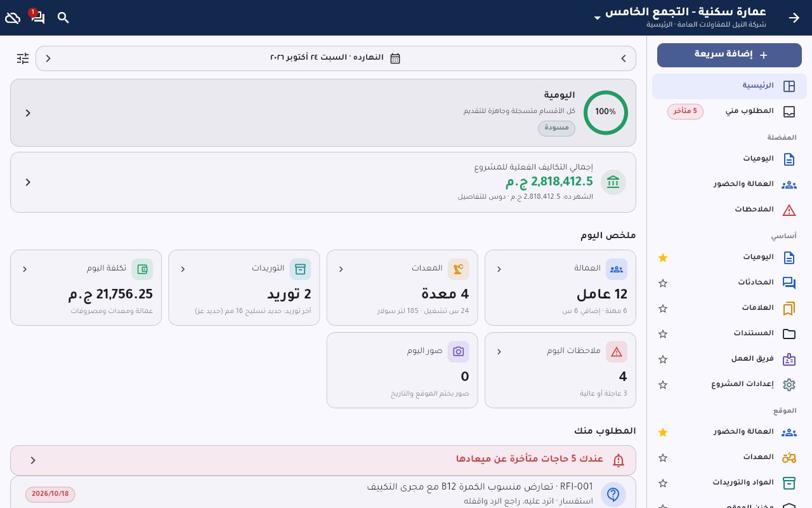Click the tractor icon for المعدات in the sidebar
This screenshot has width=812, height=508.
789,457
